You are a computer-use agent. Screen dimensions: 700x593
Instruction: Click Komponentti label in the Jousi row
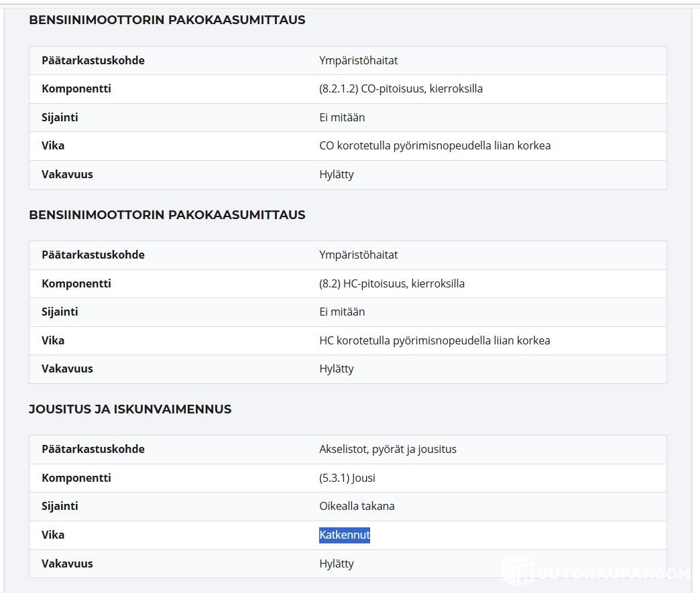pyautogui.click(x=76, y=478)
